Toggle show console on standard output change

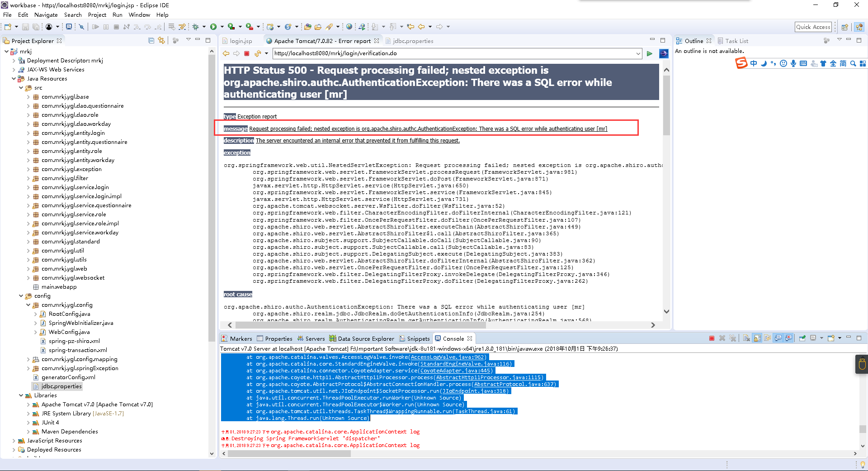coord(778,338)
